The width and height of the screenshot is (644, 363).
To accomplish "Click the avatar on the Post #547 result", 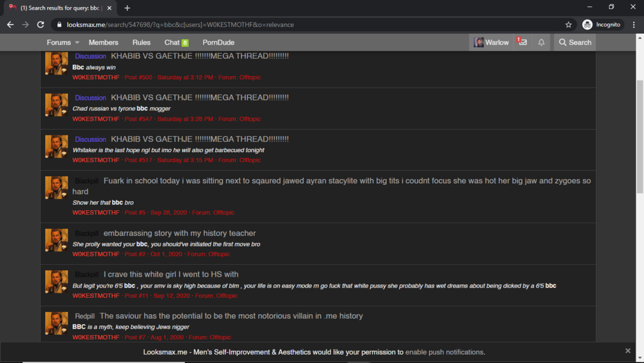I will (56, 105).
